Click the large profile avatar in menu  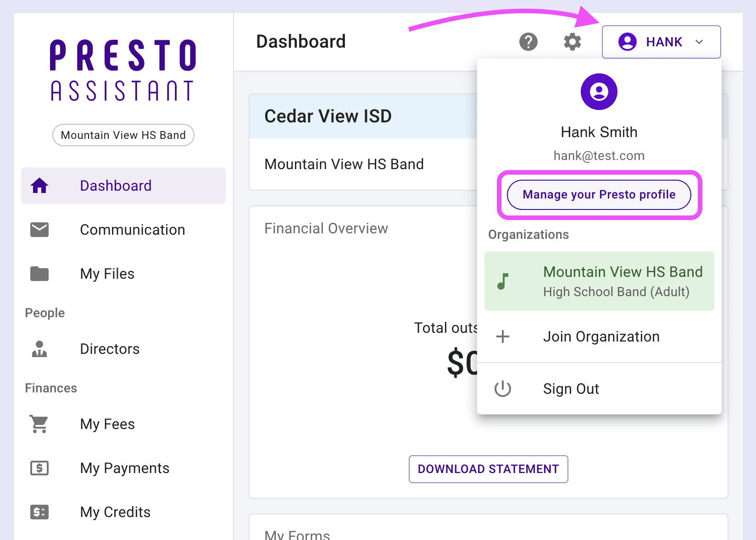pos(599,92)
